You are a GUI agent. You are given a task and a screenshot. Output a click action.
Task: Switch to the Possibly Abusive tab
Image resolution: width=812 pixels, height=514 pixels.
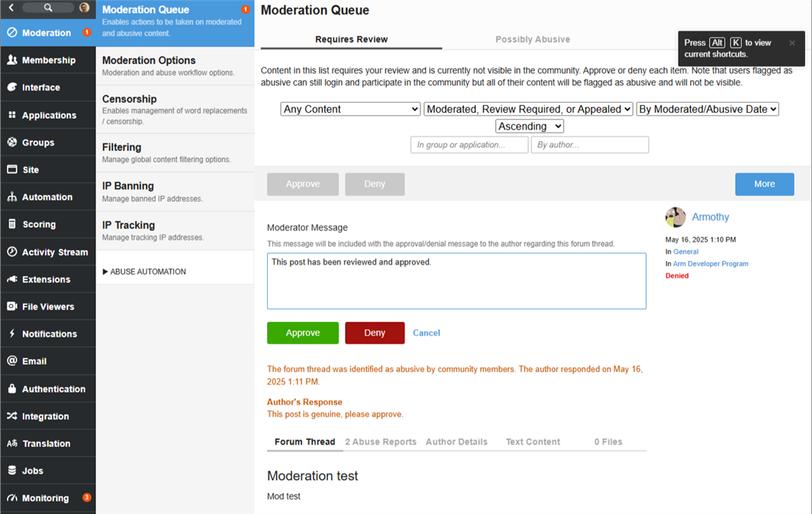(533, 40)
